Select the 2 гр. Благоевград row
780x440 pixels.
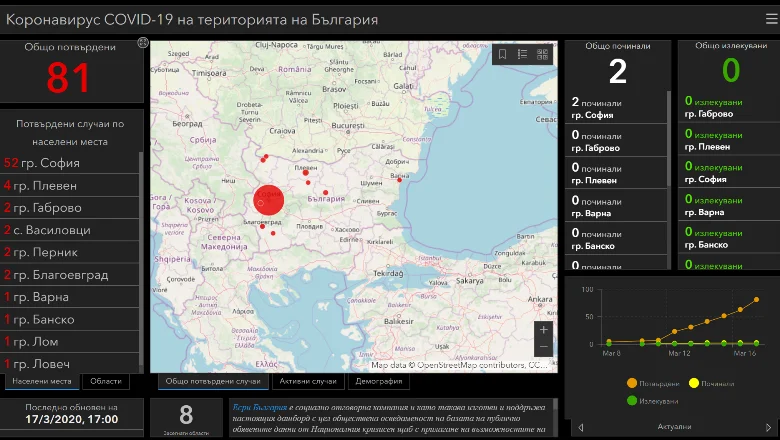pyautogui.click(x=70, y=274)
